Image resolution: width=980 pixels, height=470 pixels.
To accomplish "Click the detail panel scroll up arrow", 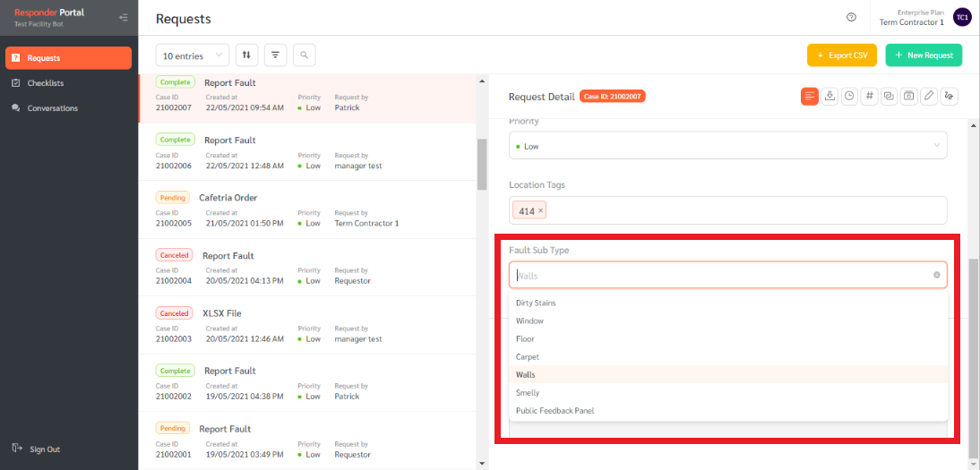I will pos(974,125).
